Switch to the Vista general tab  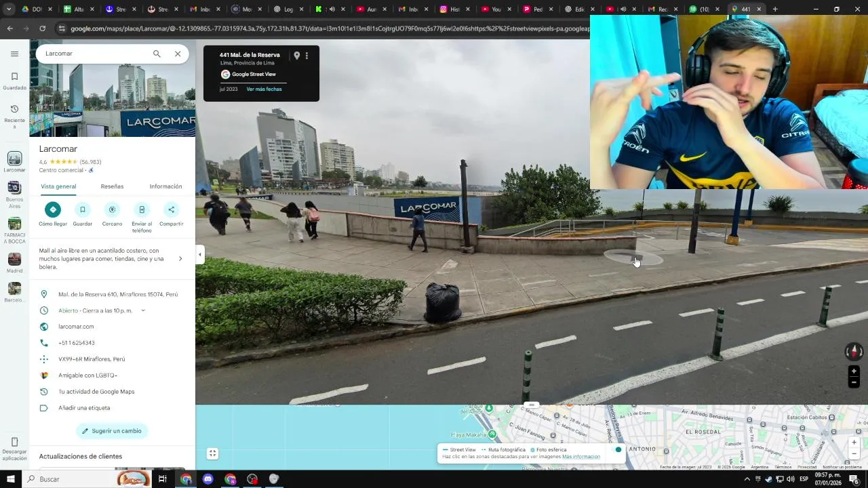[x=58, y=186]
